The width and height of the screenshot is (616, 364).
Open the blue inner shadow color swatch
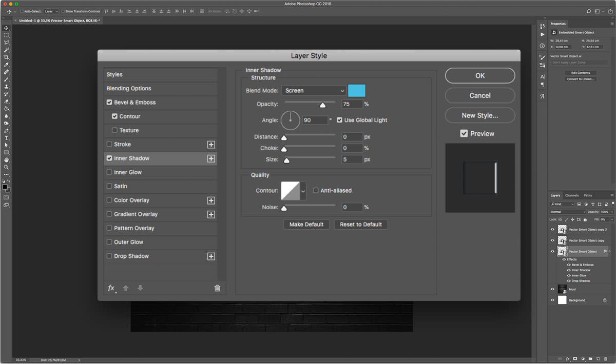pos(357,91)
